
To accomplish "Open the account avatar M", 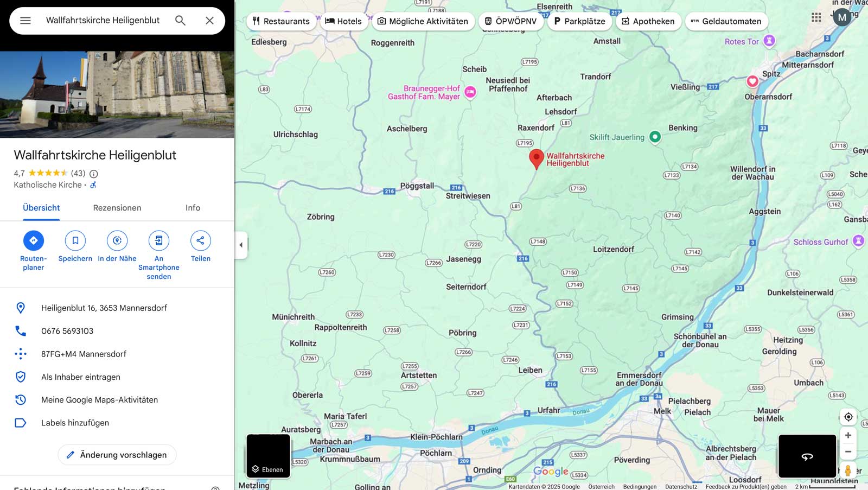I will click(x=842, y=17).
